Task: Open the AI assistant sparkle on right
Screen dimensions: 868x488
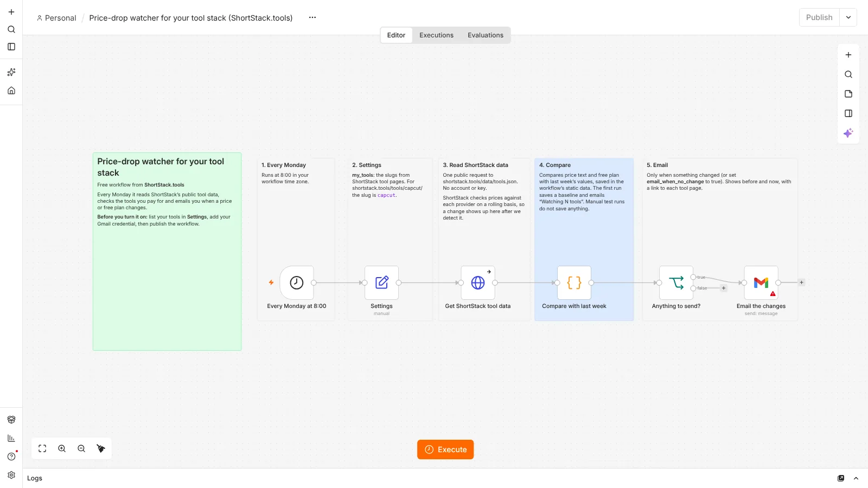Action: (848, 133)
